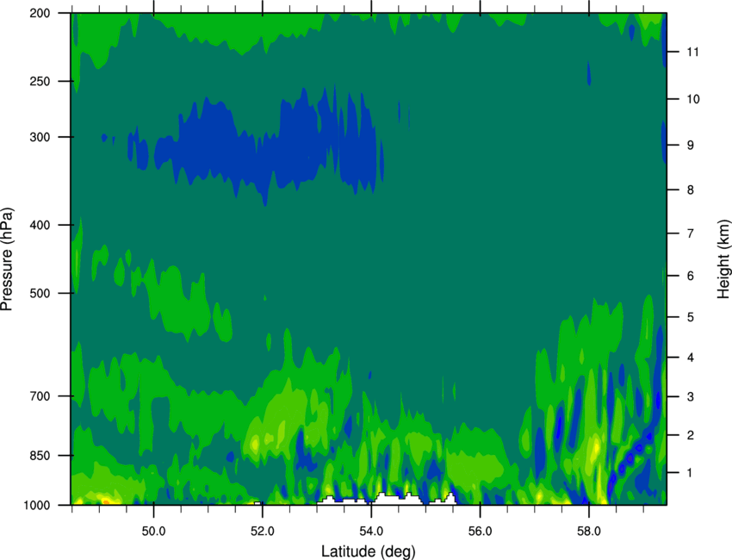Click the Pressure (hPa) axis title

point(8,258)
